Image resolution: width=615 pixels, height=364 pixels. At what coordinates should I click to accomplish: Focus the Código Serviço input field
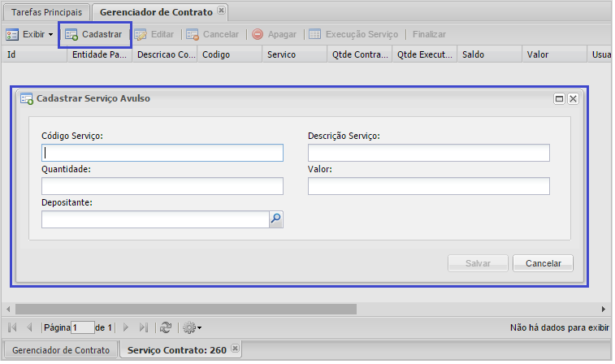162,153
